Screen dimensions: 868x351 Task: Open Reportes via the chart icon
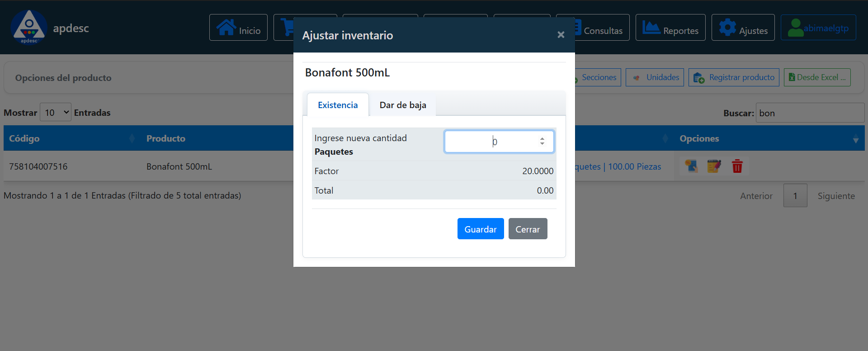pos(651,28)
